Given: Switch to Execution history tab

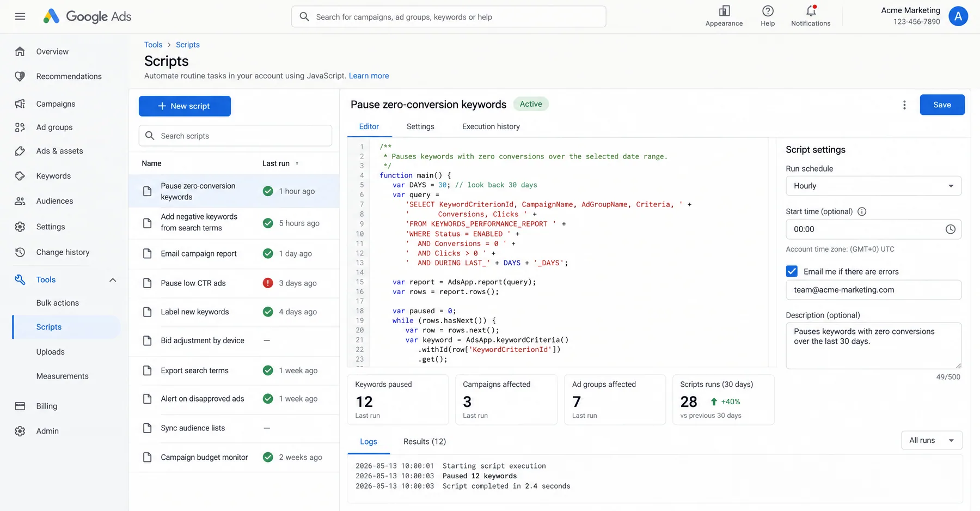Looking at the screenshot, I should [491, 126].
